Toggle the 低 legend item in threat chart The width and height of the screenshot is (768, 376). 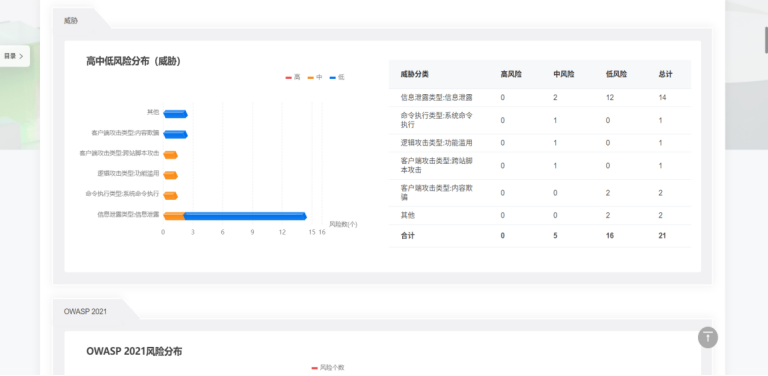(337, 77)
